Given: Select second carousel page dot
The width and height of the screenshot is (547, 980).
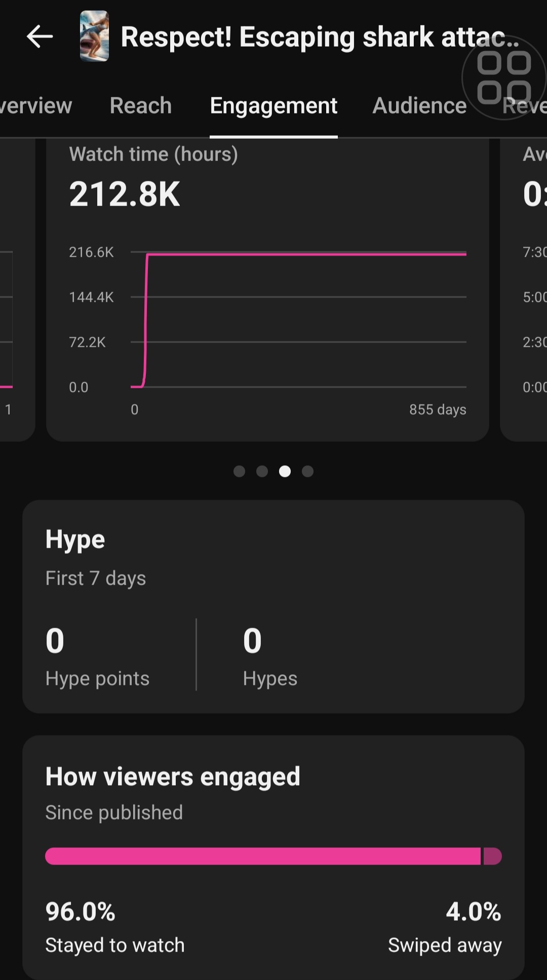Looking at the screenshot, I should point(262,471).
